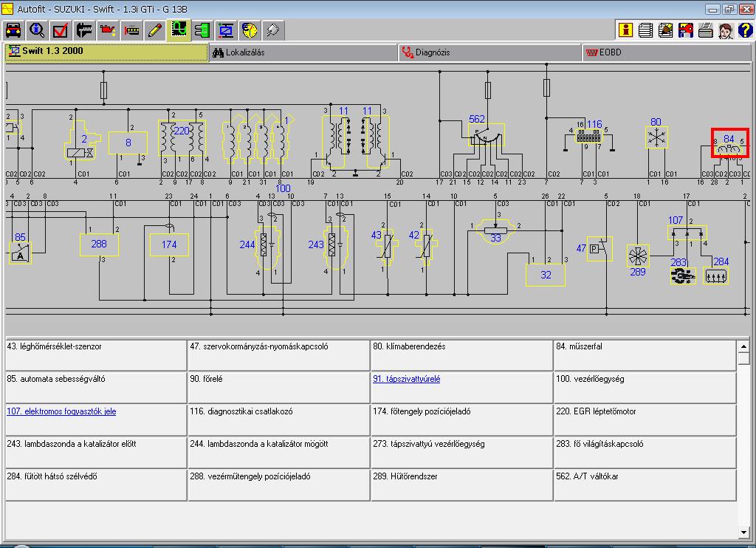Click the printer icon

tap(705, 30)
